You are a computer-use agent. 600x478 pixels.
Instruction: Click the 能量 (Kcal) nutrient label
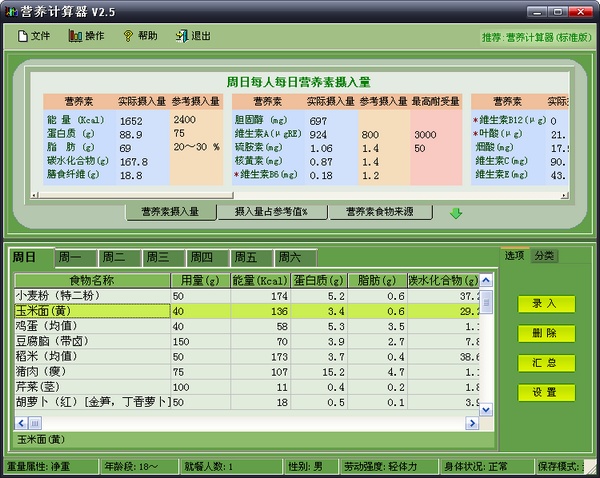75,120
